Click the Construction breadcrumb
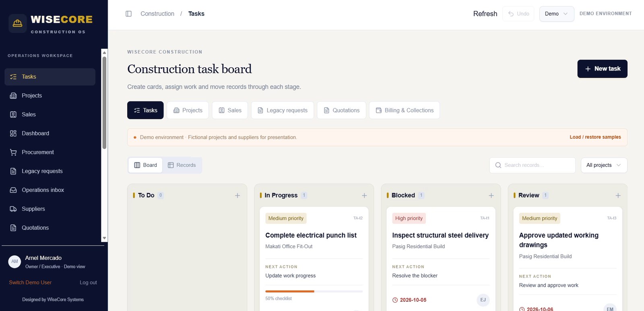The height and width of the screenshot is (311, 644). (157, 14)
